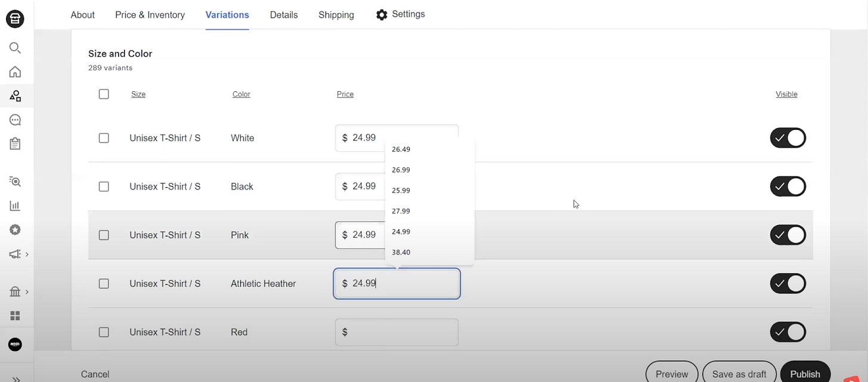This screenshot has height=382, width=868.
Task: Switch to the Price & Inventory tab
Action: (x=150, y=15)
